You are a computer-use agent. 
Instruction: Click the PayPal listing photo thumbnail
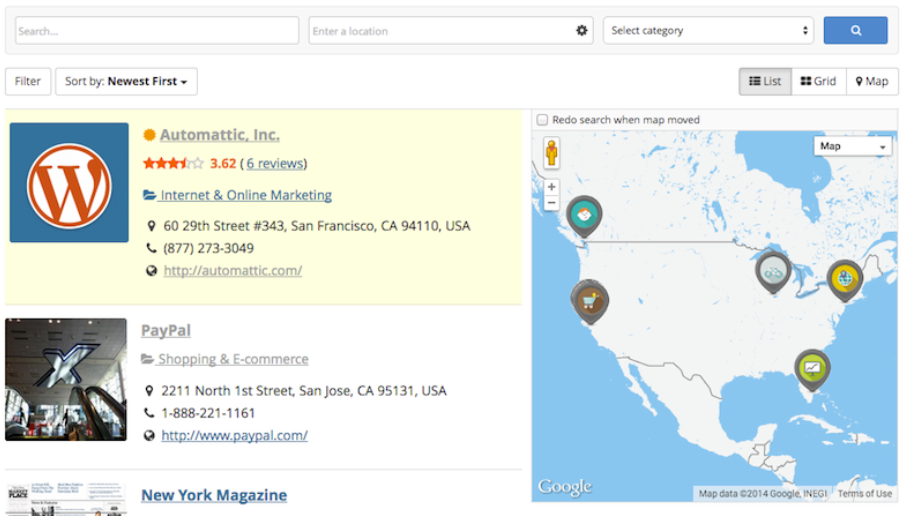[66, 379]
